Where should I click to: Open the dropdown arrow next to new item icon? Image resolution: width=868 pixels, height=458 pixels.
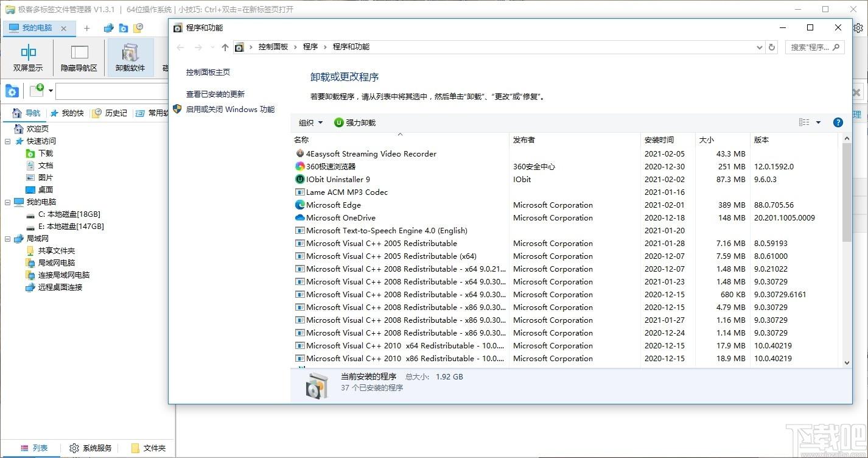(x=51, y=91)
